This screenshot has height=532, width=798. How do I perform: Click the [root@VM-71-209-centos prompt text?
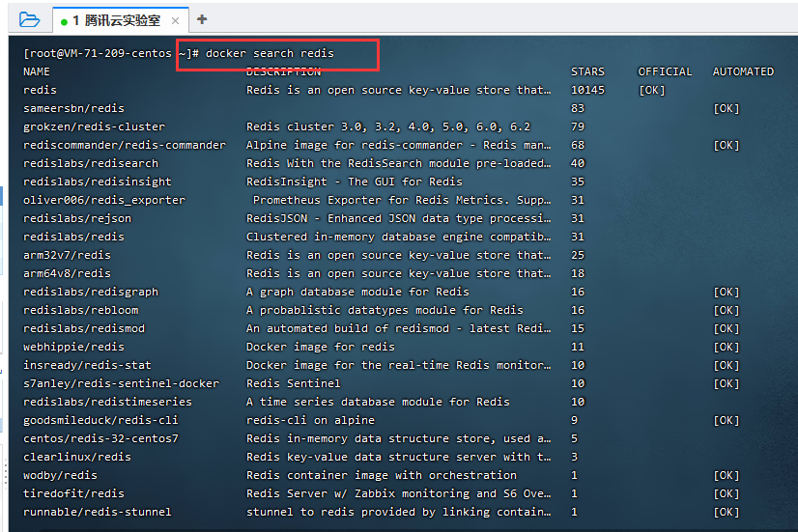(x=98, y=53)
